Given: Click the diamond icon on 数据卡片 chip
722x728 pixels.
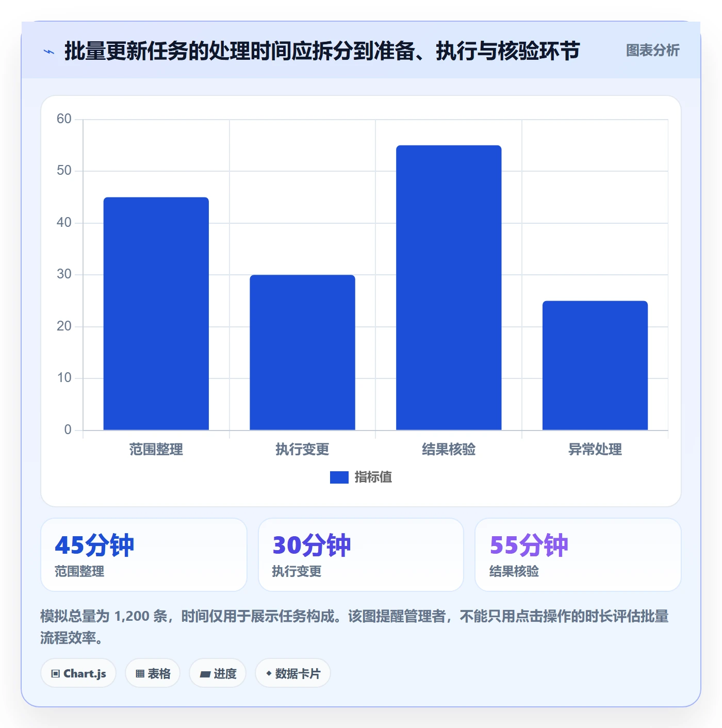Looking at the screenshot, I should [269, 673].
